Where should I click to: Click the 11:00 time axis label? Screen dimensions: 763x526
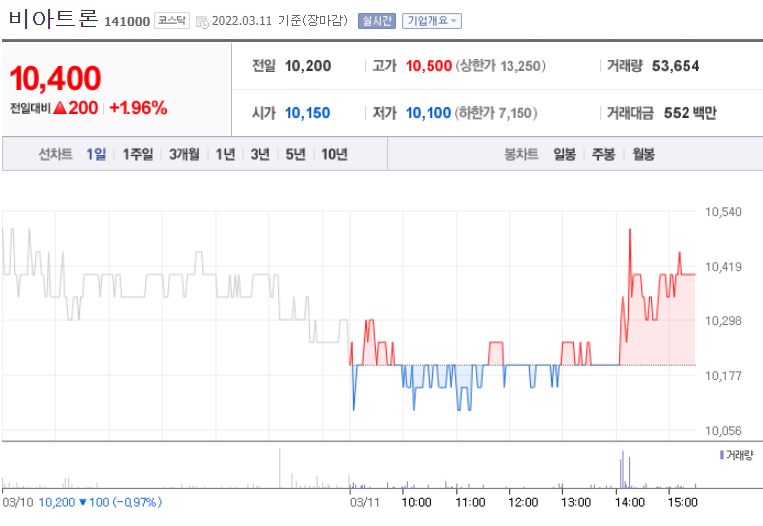pyautogui.click(x=470, y=502)
